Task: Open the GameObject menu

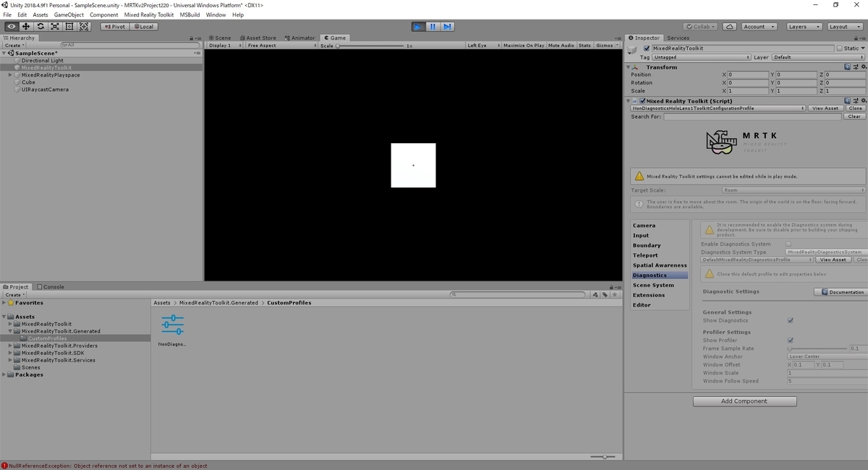Action: click(x=69, y=14)
